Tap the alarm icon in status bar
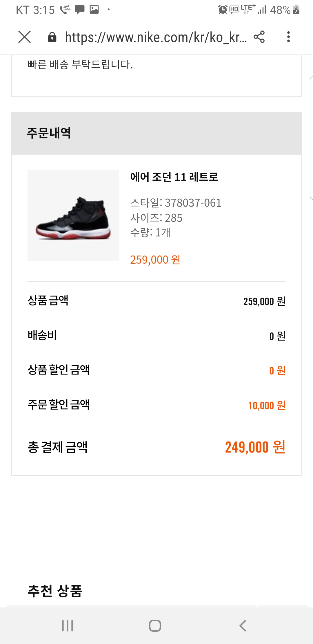Image resolution: width=313 pixels, height=644 pixels. pyautogui.click(x=223, y=10)
